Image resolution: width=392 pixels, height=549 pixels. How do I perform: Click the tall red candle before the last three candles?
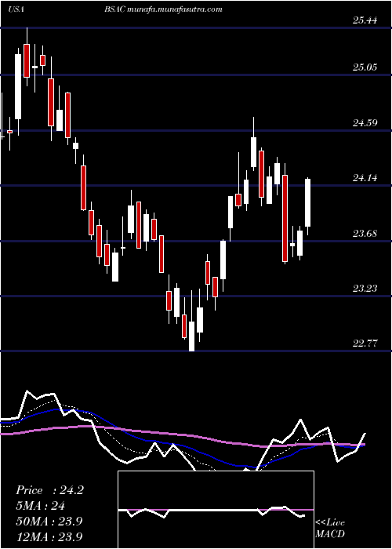(x=285, y=219)
